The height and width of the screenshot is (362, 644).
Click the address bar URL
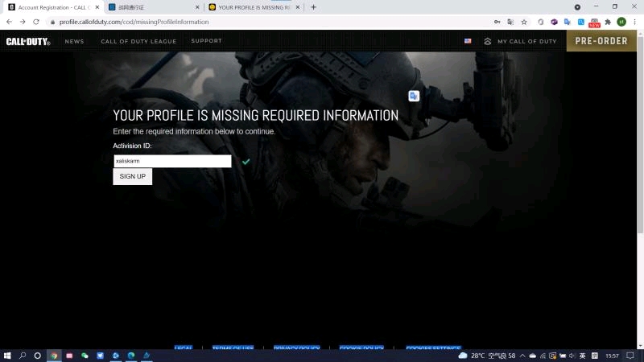tap(134, 22)
